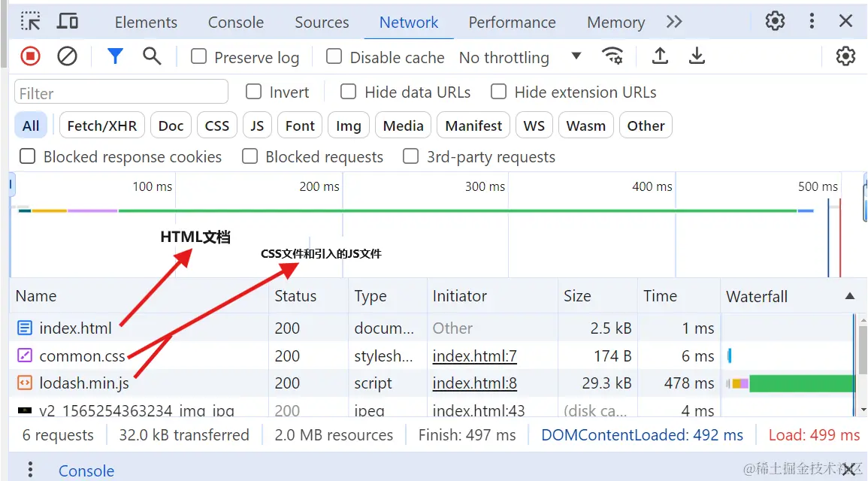Clear the network log
Screen dimensions: 868x481
pos(68,56)
